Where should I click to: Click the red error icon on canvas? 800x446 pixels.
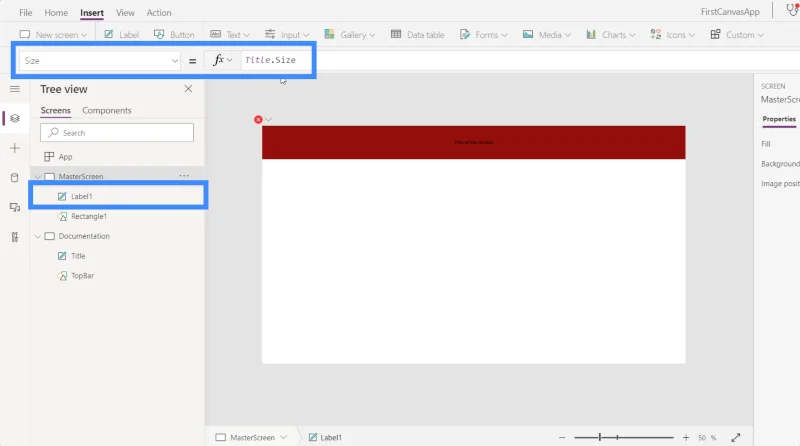(258, 119)
